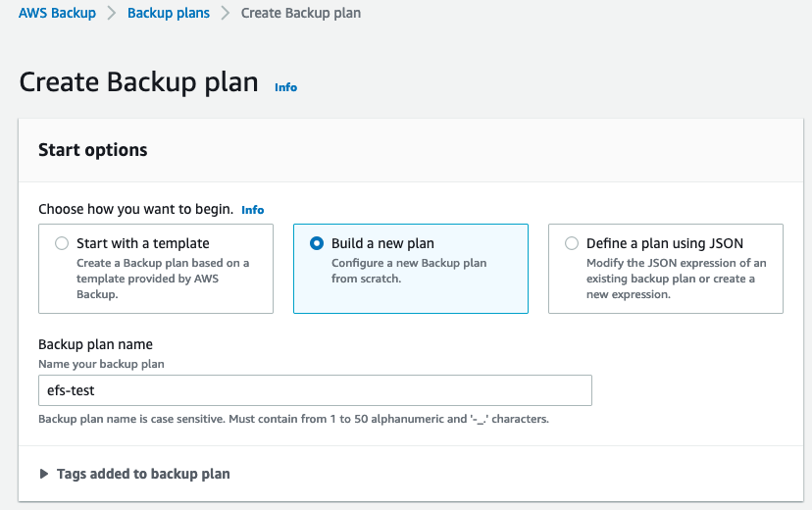Click the large 'Create Backup plan' page heading
The width and height of the screenshot is (812, 510).
click(x=138, y=82)
